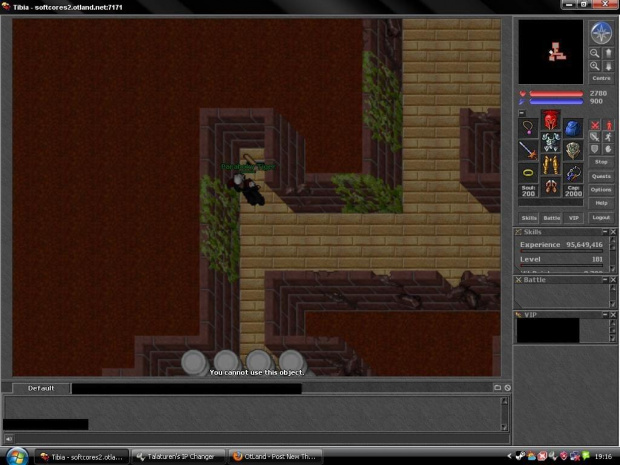Click the Logout button
620x465 pixels.
click(601, 217)
